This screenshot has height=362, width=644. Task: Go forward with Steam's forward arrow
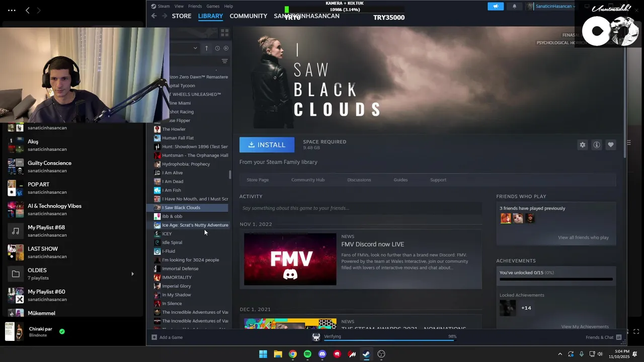[x=165, y=16]
